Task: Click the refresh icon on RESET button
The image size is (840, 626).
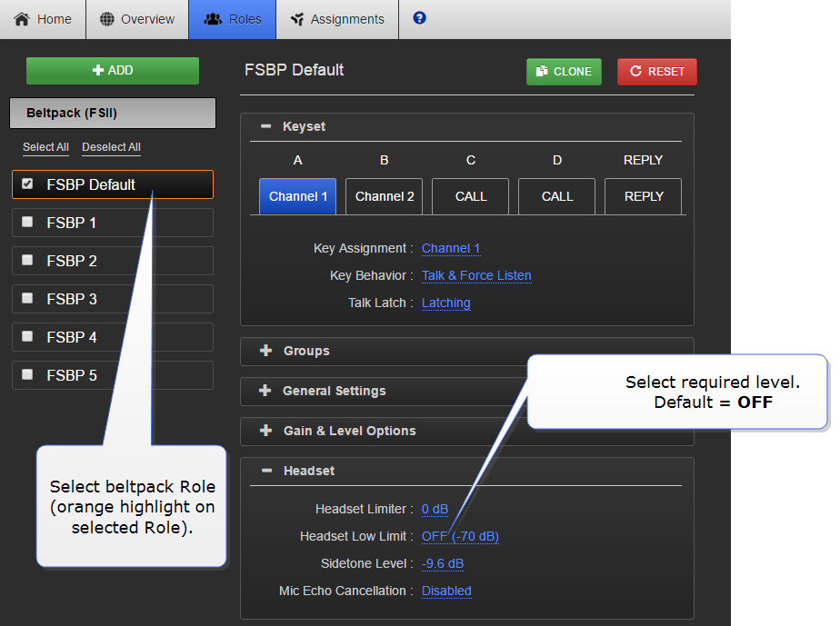Action: point(635,71)
